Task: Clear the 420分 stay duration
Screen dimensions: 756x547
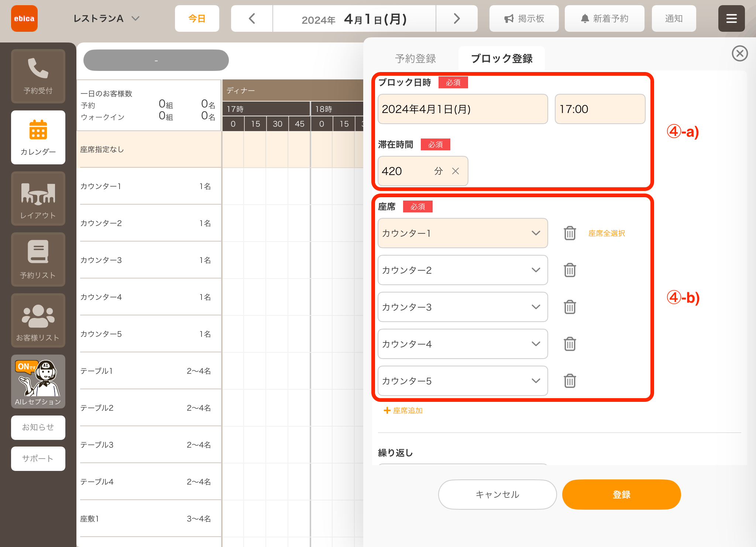Action: click(456, 171)
